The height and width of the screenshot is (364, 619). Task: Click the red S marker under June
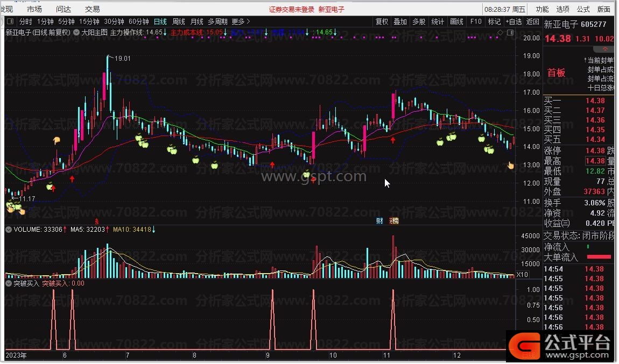96,222
